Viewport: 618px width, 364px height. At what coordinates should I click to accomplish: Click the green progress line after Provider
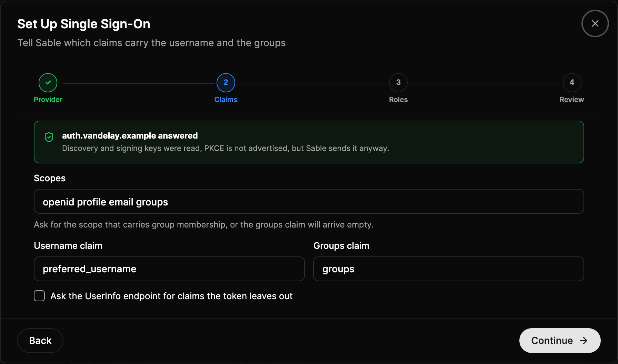(139, 83)
